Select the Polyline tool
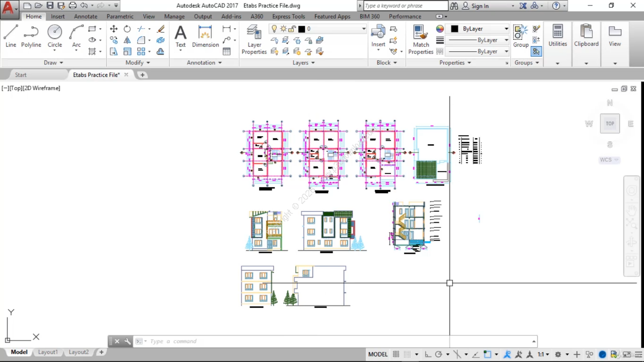 click(x=31, y=37)
